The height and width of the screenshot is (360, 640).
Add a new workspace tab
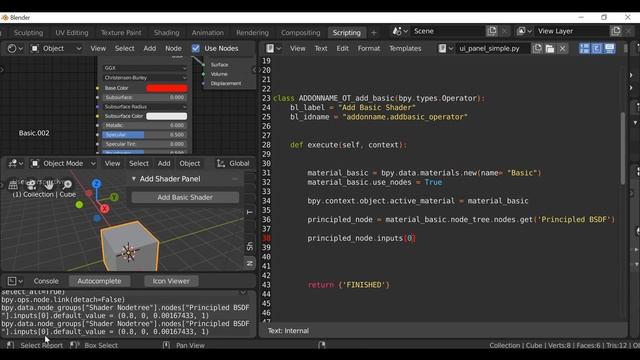point(373,32)
